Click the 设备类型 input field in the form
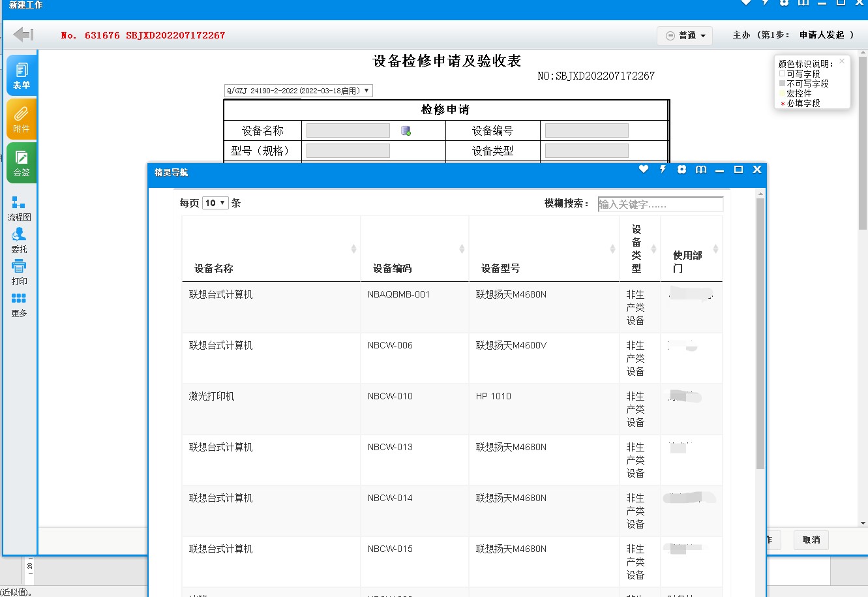 pyautogui.click(x=587, y=151)
